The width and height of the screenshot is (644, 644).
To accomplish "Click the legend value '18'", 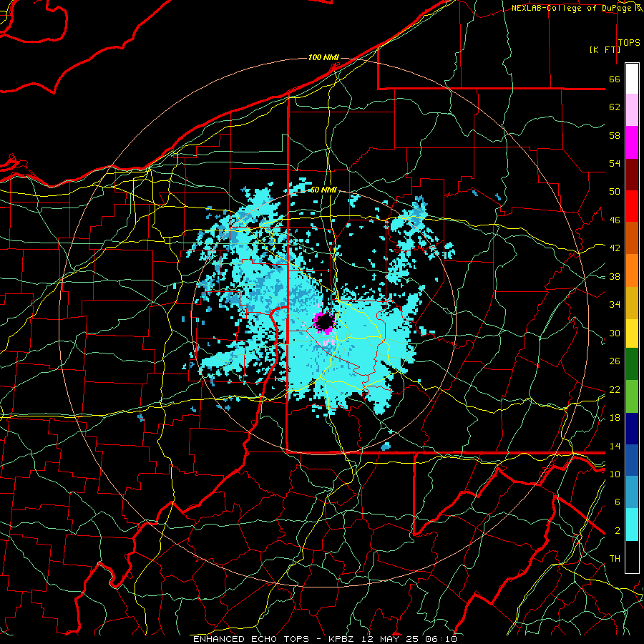I will 615,418.
